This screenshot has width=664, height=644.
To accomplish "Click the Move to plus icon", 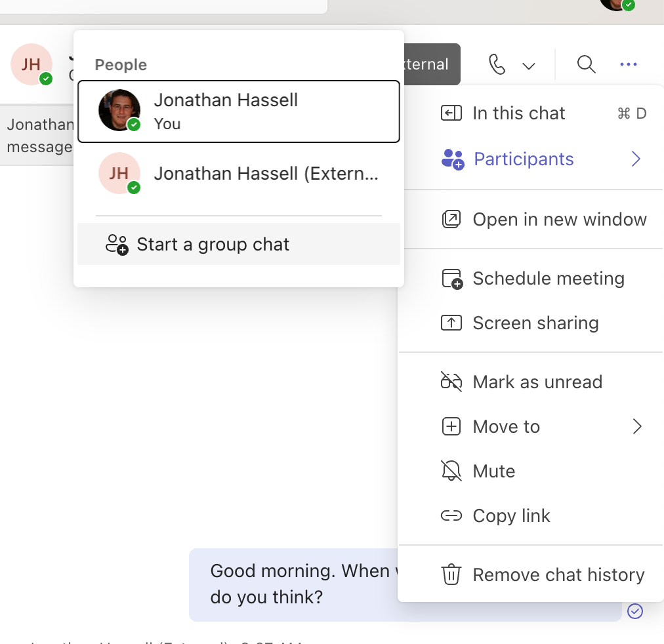I will (451, 426).
